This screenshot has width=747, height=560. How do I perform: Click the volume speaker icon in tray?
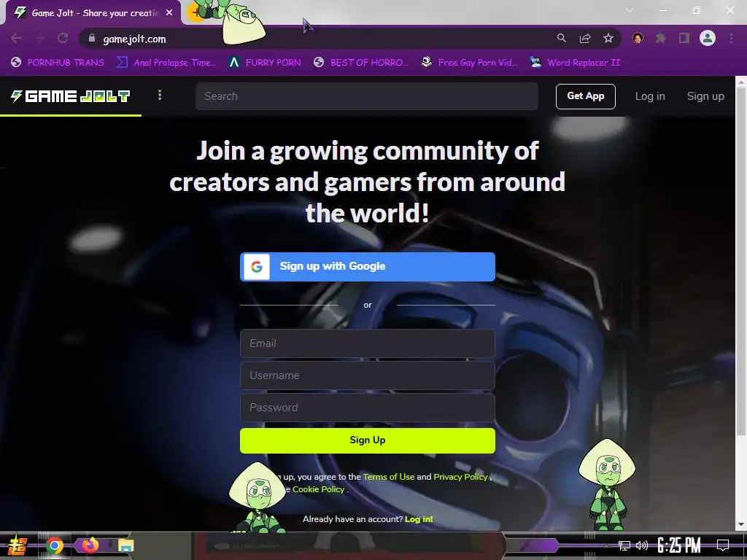pyautogui.click(x=642, y=545)
